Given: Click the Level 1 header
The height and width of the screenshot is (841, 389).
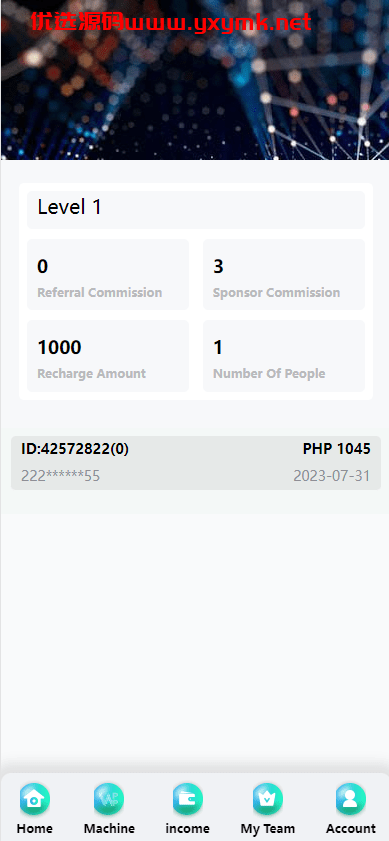Looking at the screenshot, I should (196, 210).
